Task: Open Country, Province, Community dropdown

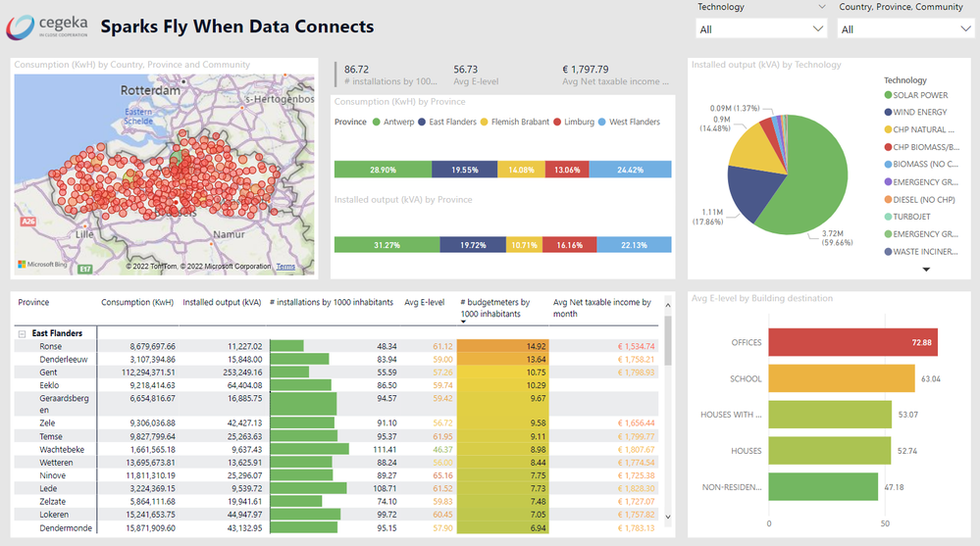Action: [x=903, y=29]
